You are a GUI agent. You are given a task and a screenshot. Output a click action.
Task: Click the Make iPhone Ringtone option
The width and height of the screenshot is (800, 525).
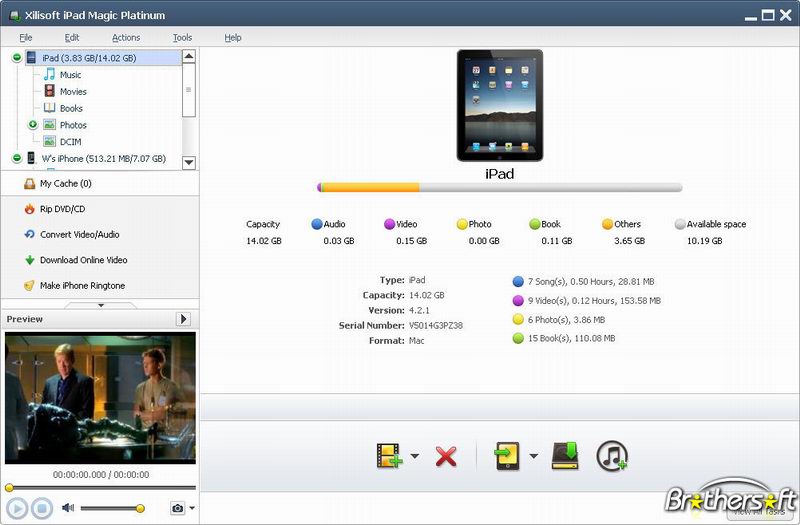[x=82, y=286]
